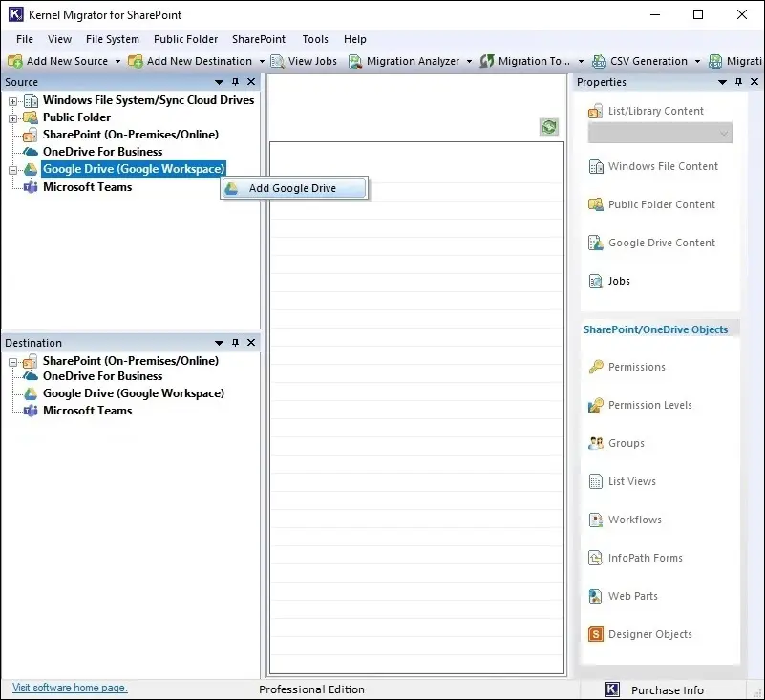
Task: Choose Add Google Drive from context menu
Action: 294,188
